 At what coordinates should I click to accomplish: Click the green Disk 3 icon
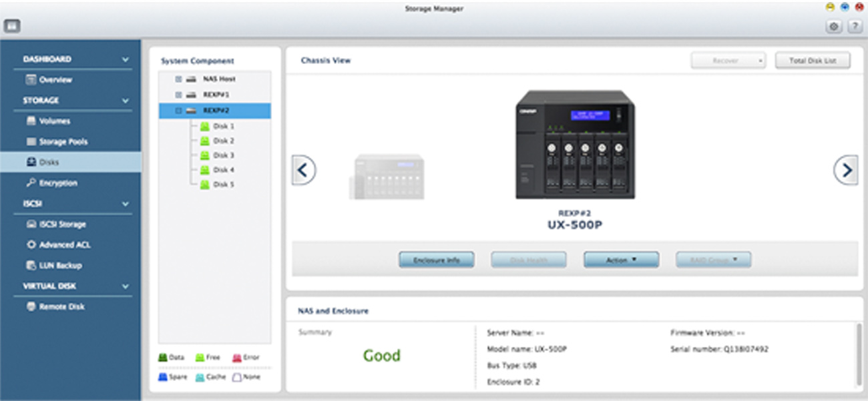tap(205, 155)
